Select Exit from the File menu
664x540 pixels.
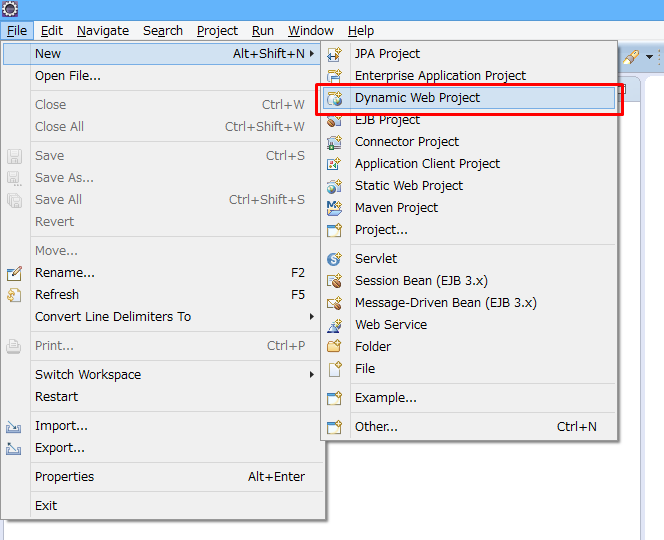pos(161,506)
